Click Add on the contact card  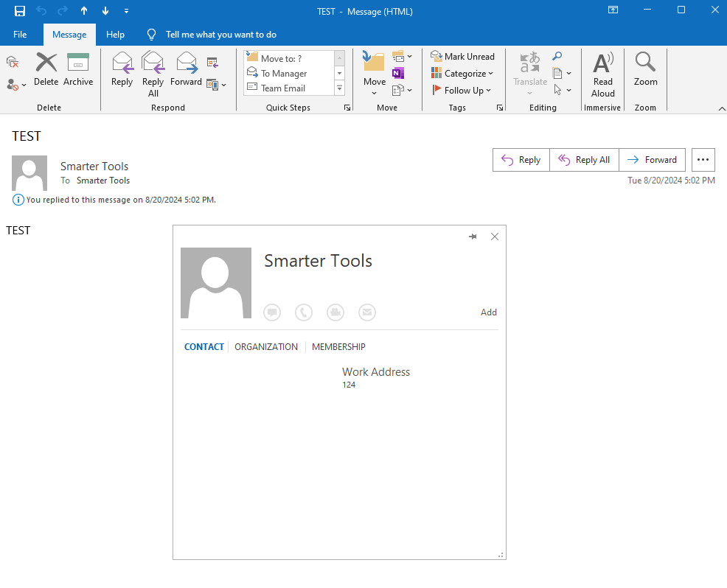[x=488, y=312]
